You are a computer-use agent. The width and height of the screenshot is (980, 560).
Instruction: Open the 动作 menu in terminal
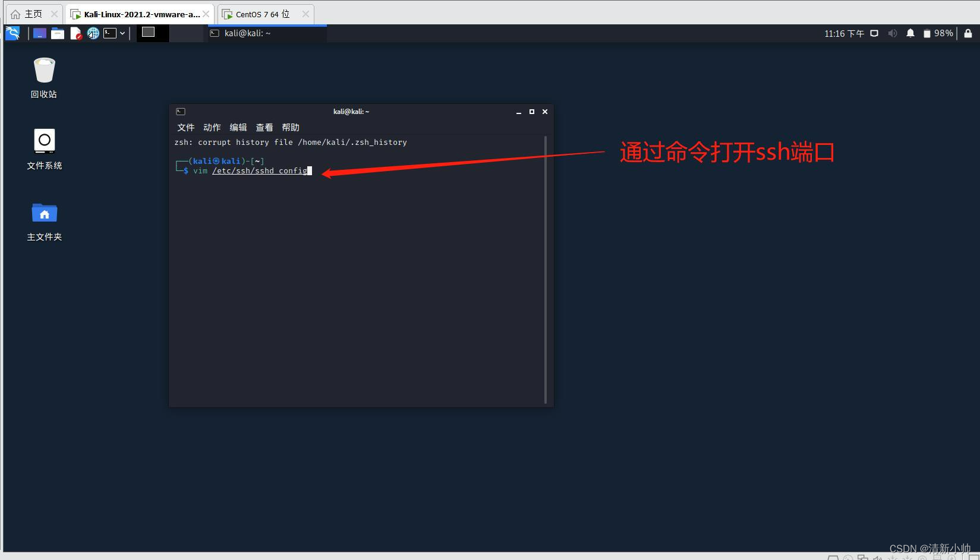point(212,128)
